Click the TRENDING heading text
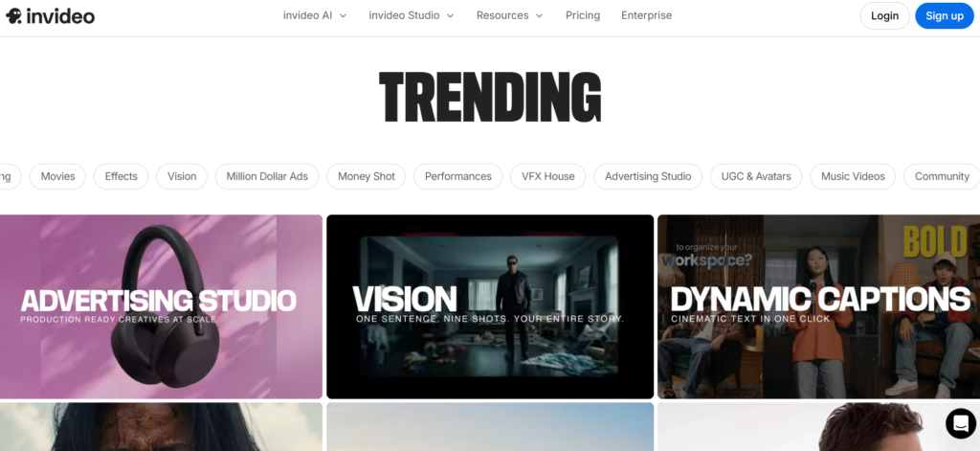The height and width of the screenshot is (451, 980). (x=490, y=97)
